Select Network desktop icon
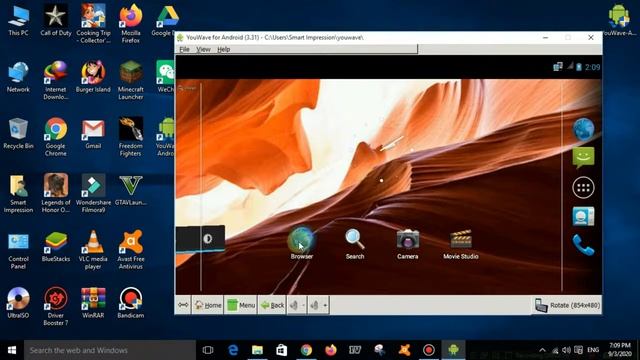 pyautogui.click(x=18, y=77)
